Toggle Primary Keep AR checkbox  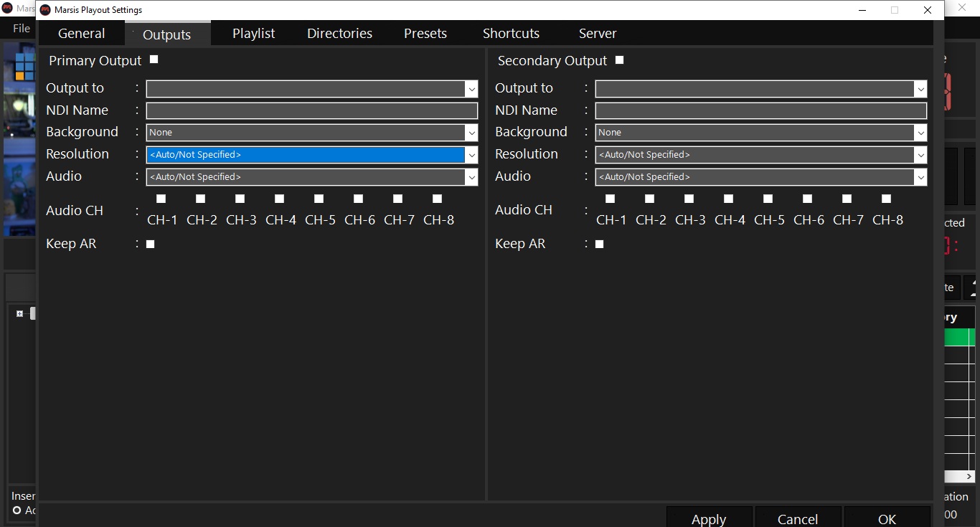coord(150,244)
